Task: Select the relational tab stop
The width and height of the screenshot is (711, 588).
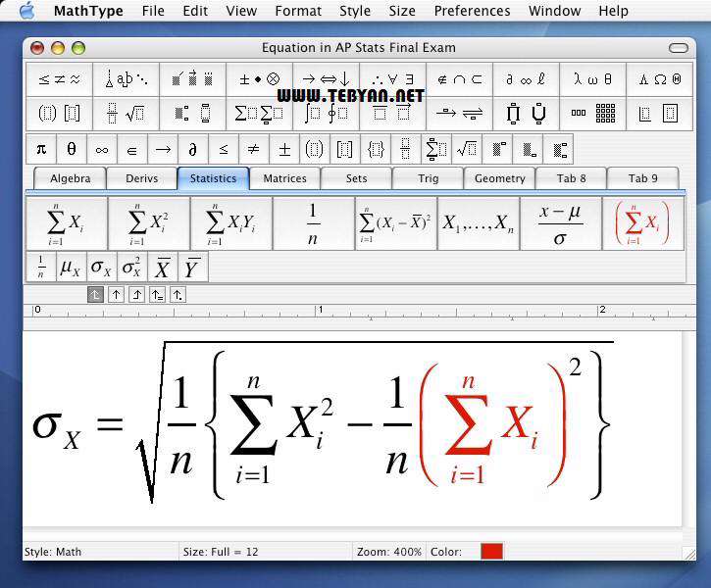Action: (157, 295)
